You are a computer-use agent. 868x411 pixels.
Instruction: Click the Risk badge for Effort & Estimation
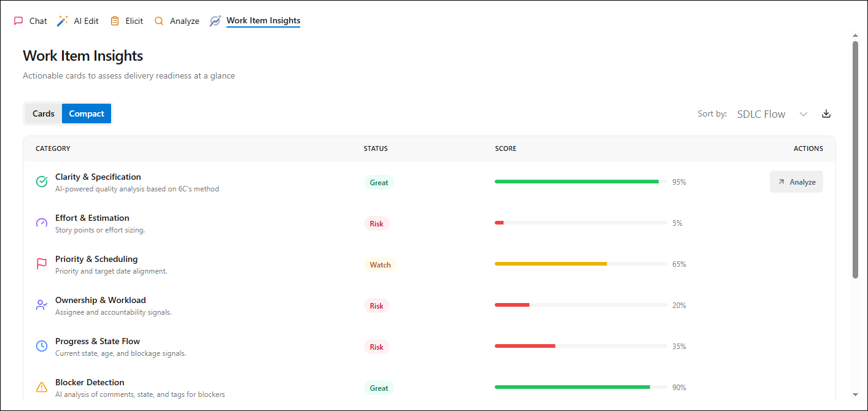tap(376, 223)
